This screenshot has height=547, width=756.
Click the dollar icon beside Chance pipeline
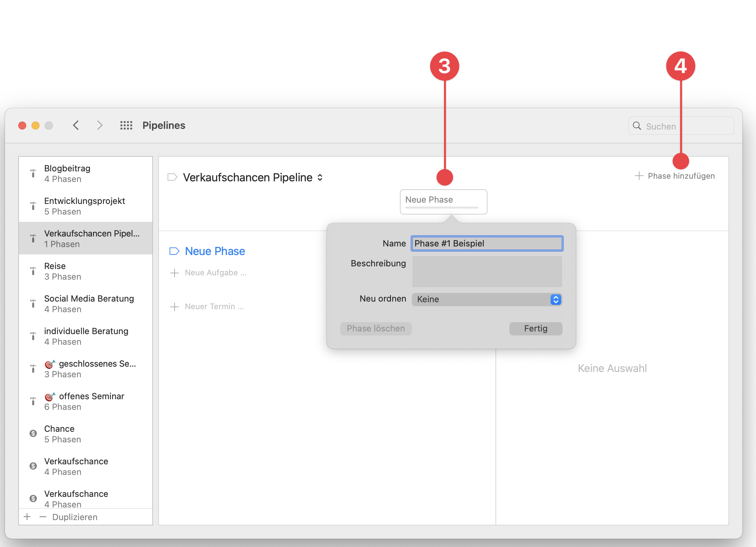(x=33, y=433)
